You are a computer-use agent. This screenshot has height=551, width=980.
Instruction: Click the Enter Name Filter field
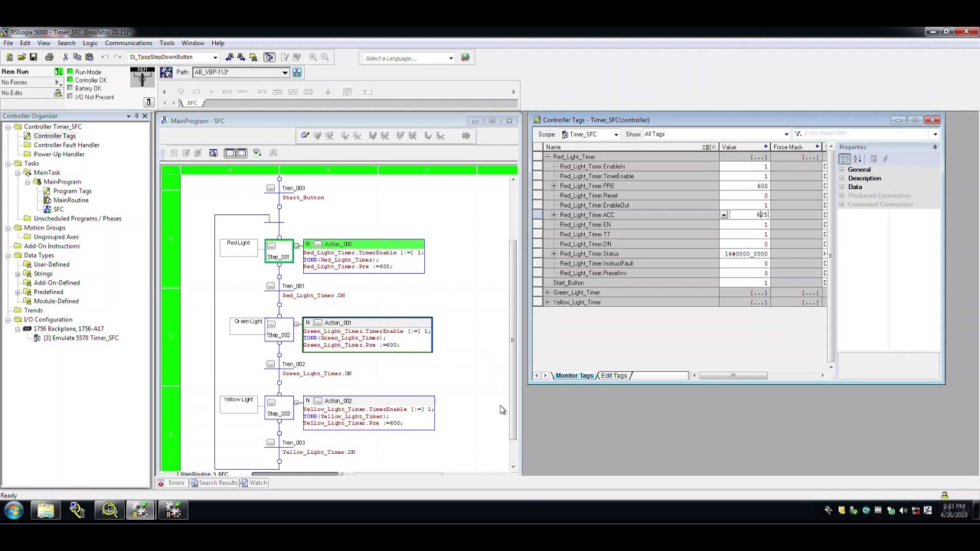pos(867,134)
